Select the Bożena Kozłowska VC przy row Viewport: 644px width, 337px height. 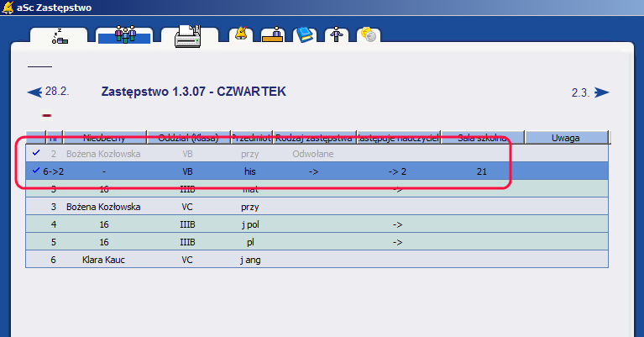pos(104,207)
